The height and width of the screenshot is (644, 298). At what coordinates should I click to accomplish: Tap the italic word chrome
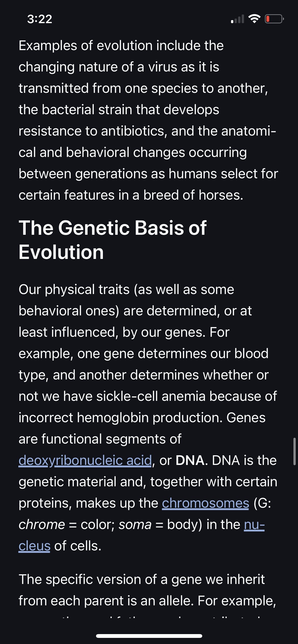[x=42, y=525]
